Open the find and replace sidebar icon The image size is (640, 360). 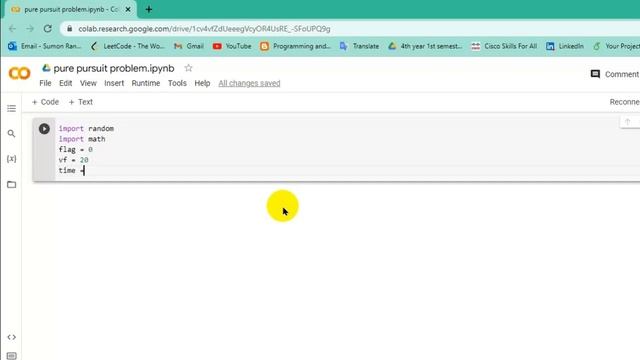(11, 133)
